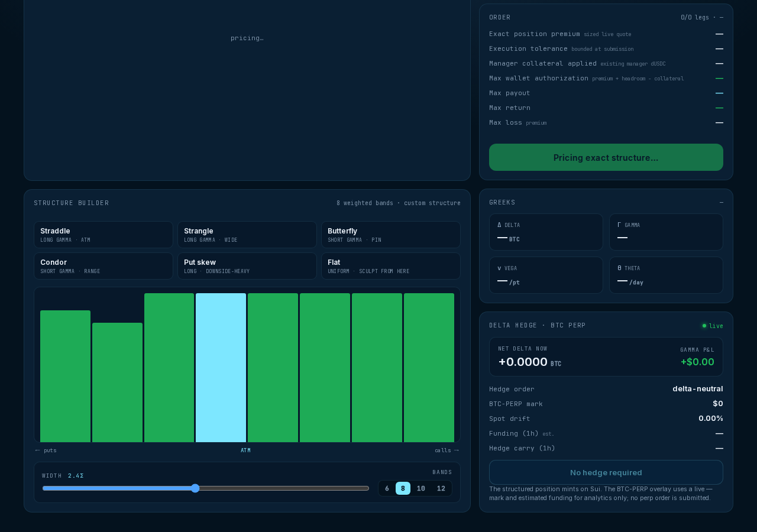Click "Manager collateral applied" row label
The width and height of the screenshot is (757, 532).
pos(543,63)
